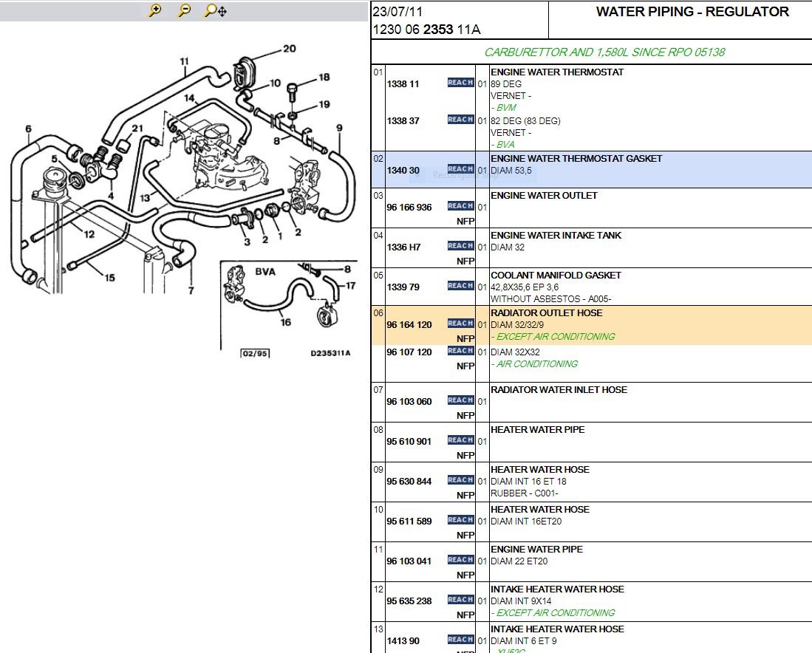Click REACH badge for part 96 166 936
The width and height of the screenshot is (812, 653).
(460, 205)
